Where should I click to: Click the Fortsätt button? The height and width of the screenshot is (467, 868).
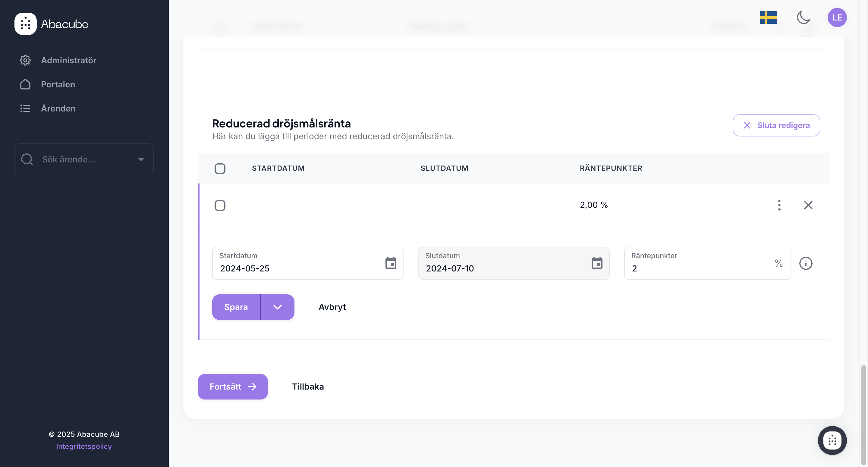point(232,387)
